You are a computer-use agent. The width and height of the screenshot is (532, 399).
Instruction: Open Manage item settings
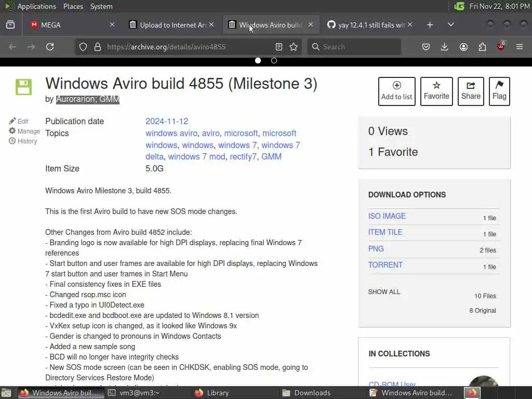[x=24, y=131]
